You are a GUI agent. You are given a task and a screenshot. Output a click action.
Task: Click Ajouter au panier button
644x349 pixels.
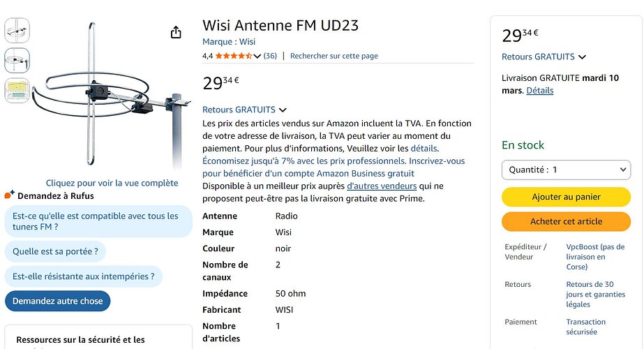pos(566,197)
